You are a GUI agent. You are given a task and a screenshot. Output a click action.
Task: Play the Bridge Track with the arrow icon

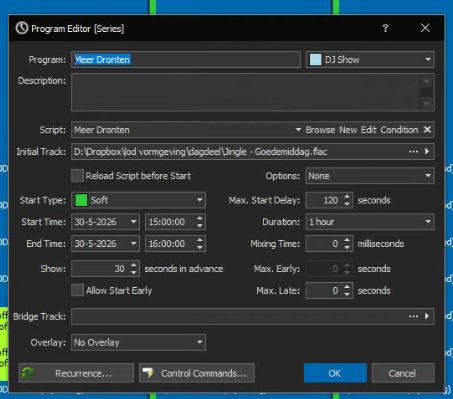[427, 316]
